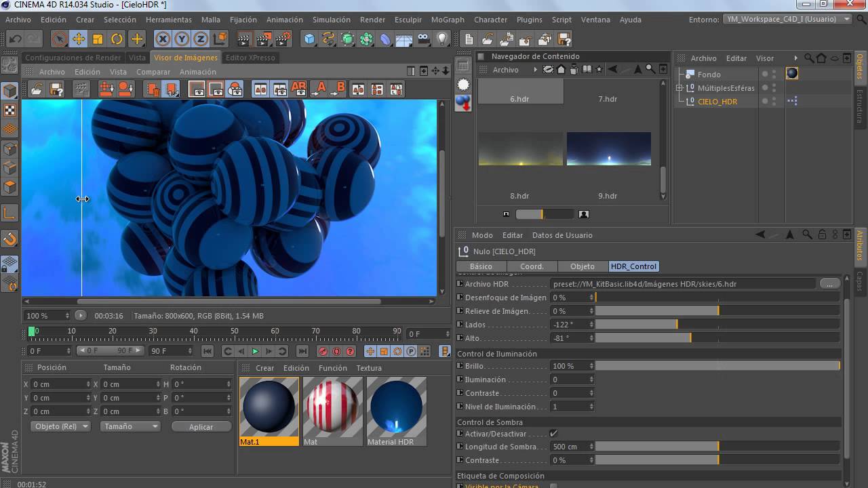Toggle the Y axis lock
This screenshot has width=868, height=488.
point(182,39)
